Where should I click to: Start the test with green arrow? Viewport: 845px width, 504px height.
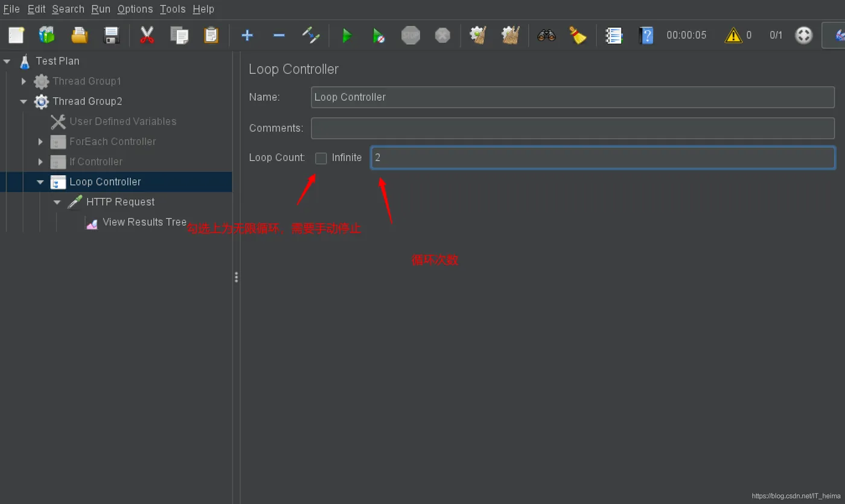tap(347, 35)
